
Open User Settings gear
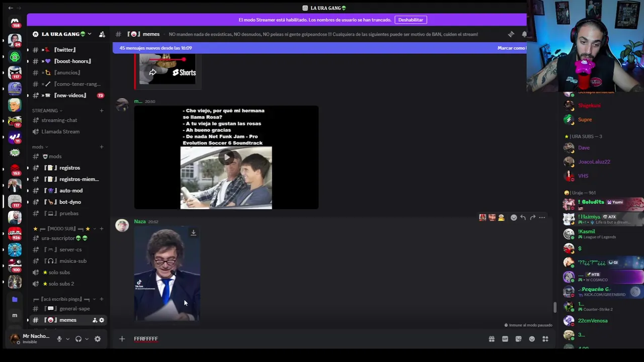(x=98, y=339)
